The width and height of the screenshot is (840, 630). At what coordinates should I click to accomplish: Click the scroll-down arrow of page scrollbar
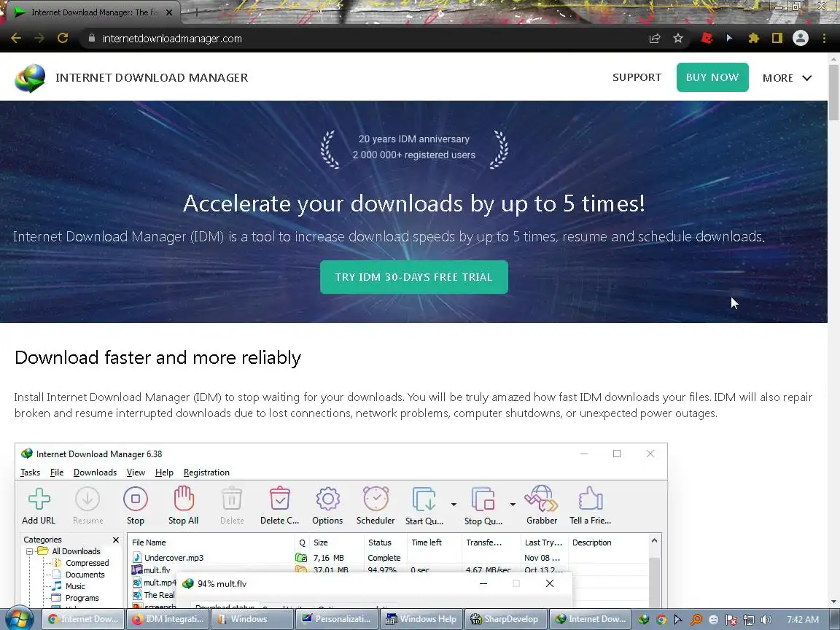point(833,602)
